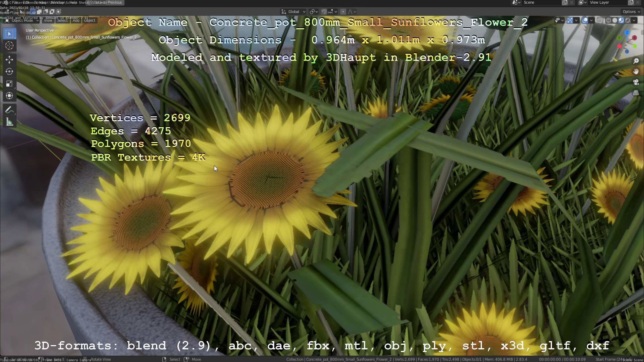Screen dimensions: 644x362
Task: Open proportional editing falloff dropdown
Action: (352, 12)
